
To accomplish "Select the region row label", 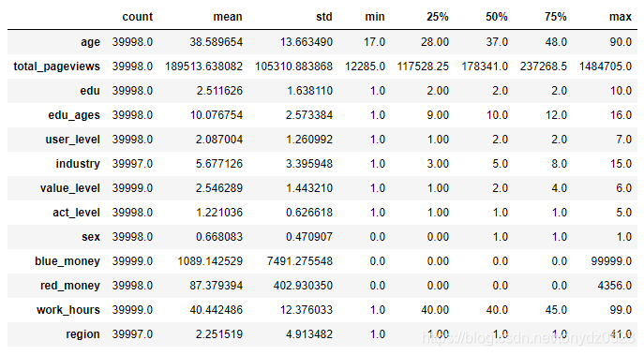I will click(x=82, y=334).
